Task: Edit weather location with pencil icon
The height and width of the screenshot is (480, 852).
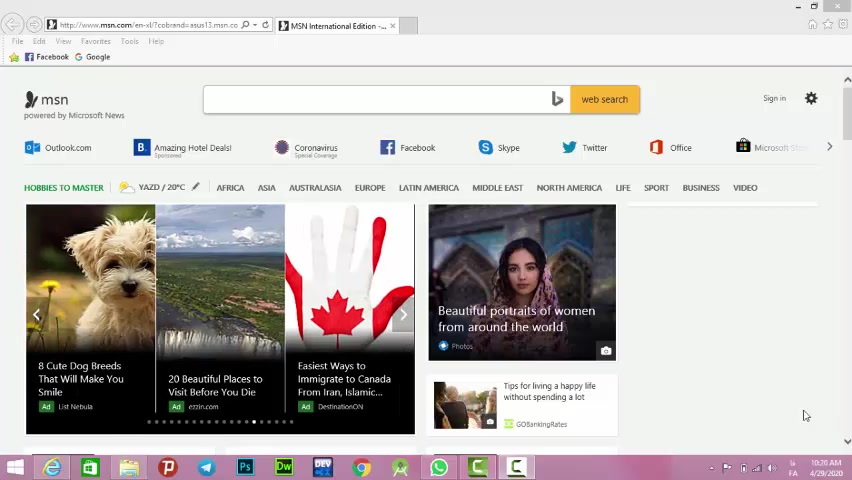Action: 196,187
